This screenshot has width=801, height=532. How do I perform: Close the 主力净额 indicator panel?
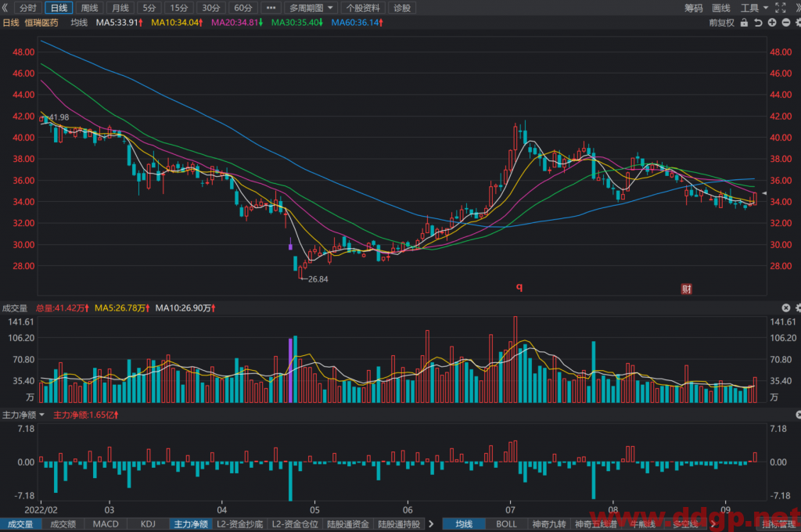point(799,415)
